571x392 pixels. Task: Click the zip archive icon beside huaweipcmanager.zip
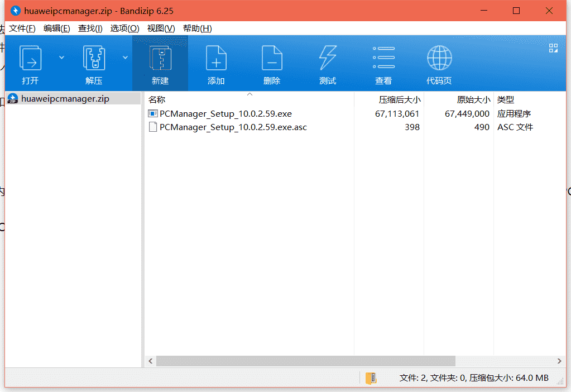click(13, 99)
